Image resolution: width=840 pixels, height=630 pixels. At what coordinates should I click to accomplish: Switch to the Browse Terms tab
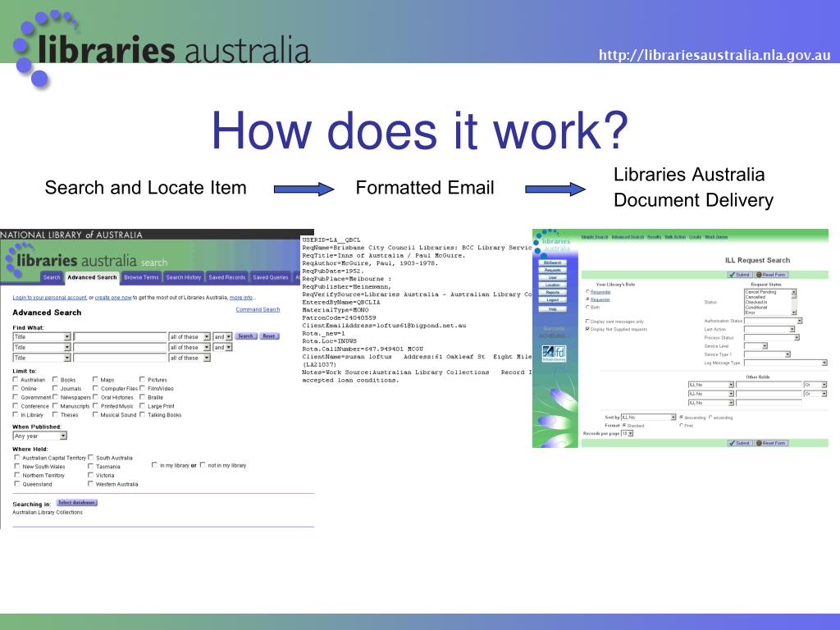tap(141, 277)
